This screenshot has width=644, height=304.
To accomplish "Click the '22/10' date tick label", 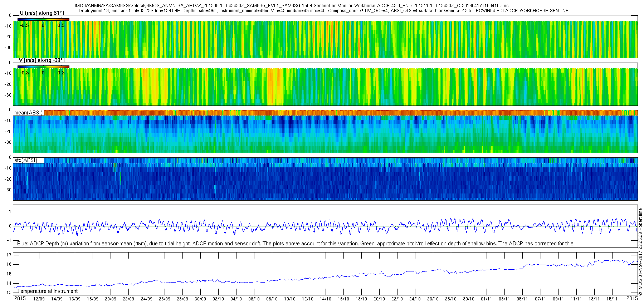I will (397, 299).
